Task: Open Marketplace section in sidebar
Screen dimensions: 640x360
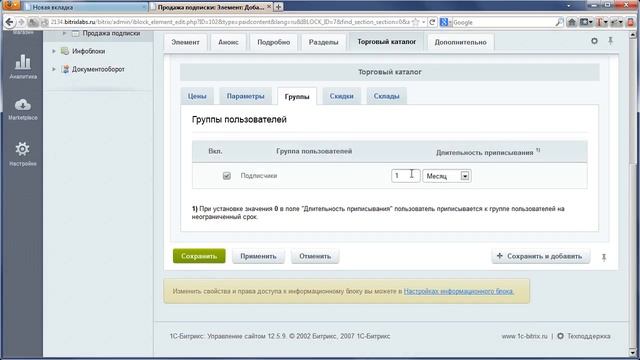Action: [23, 109]
